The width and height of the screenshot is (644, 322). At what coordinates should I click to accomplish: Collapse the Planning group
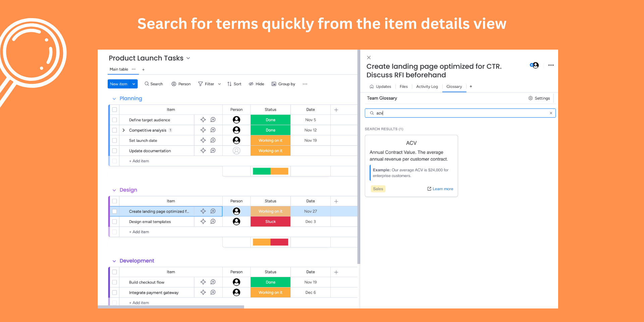(x=114, y=99)
